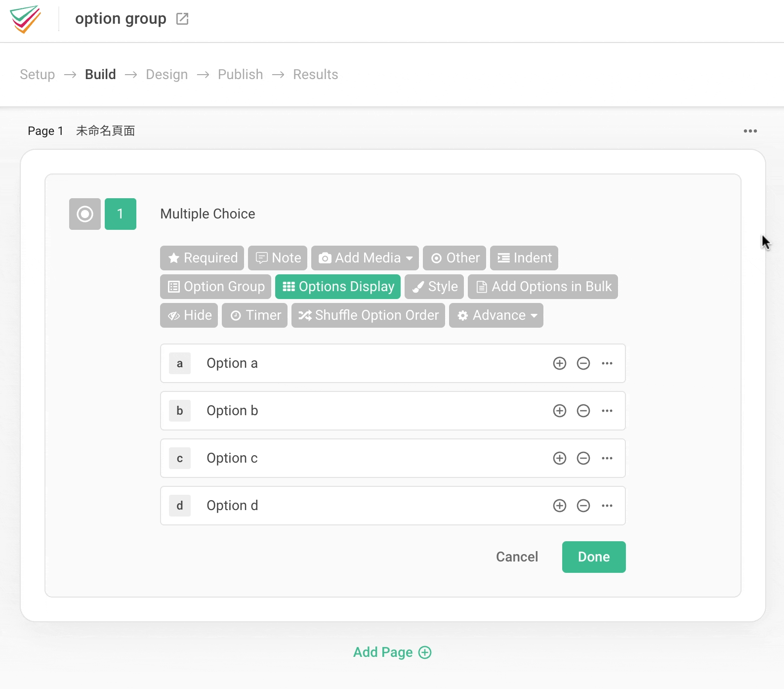Toggle the Options Display setting
This screenshot has width=784, height=689.
pos(338,287)
